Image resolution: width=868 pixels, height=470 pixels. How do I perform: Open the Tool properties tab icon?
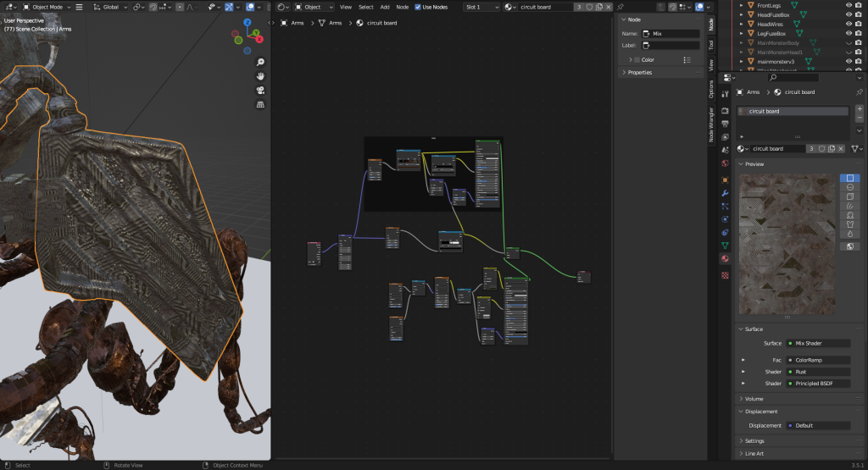726,94
